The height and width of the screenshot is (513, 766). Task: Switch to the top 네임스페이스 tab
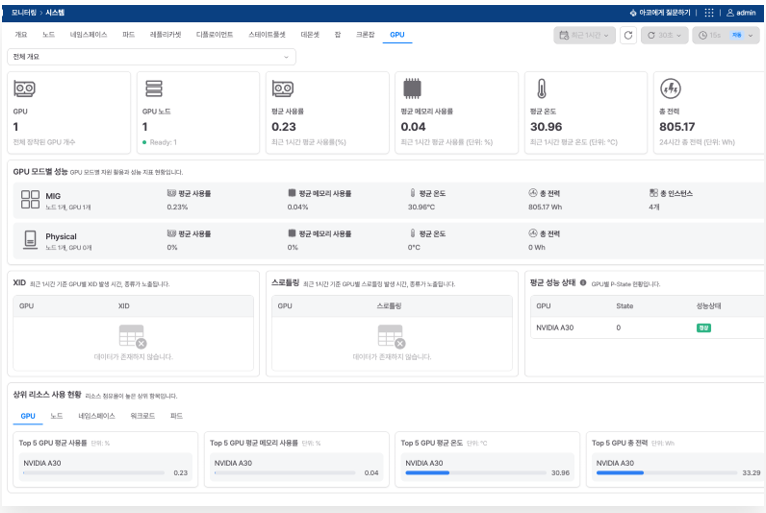88,35
